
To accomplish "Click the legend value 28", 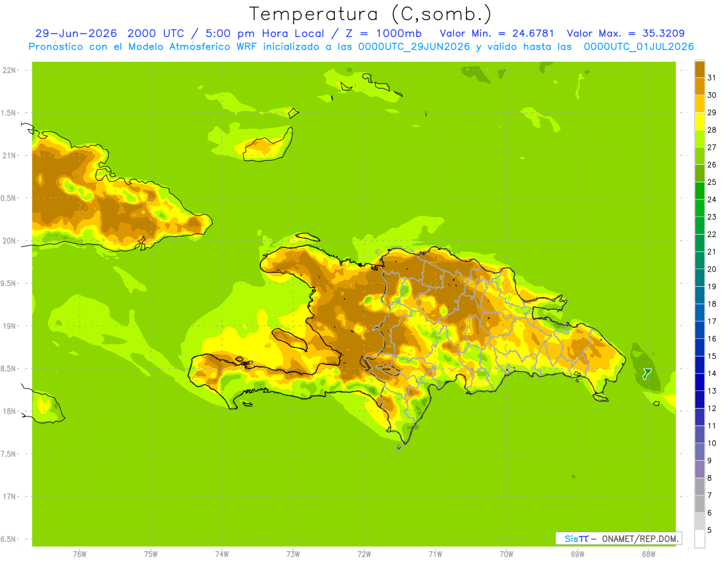I will pyautogui.click(x=712, y=130).
